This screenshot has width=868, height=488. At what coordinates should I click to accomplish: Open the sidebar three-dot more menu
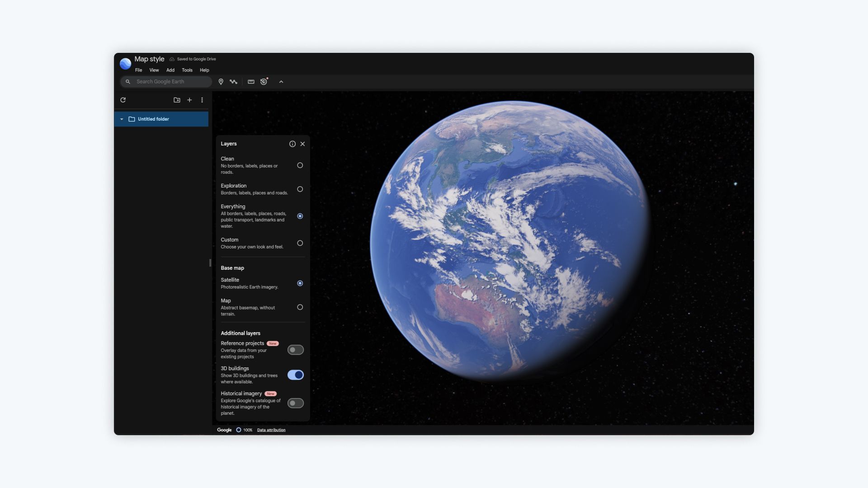point(202,100)
